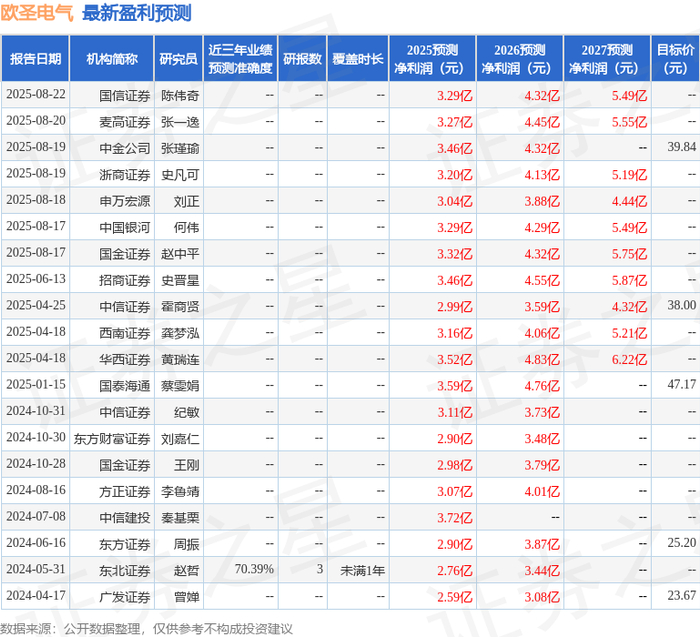Select the 研报数 column header

point(302,59)
